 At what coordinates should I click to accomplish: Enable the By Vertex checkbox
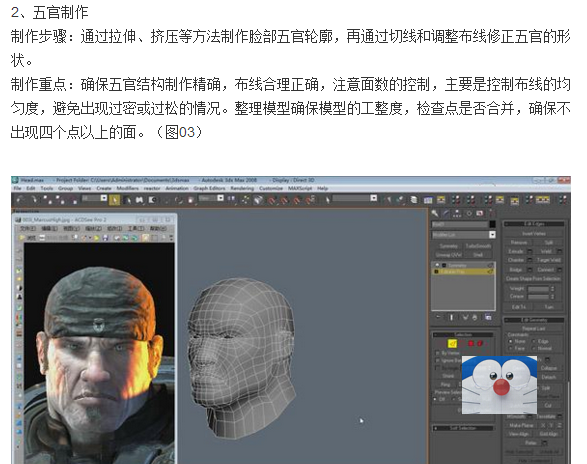click(438, 353)
